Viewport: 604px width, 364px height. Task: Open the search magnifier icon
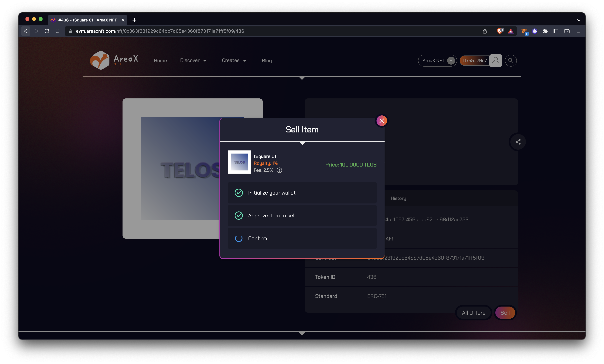tap(511, 61)
